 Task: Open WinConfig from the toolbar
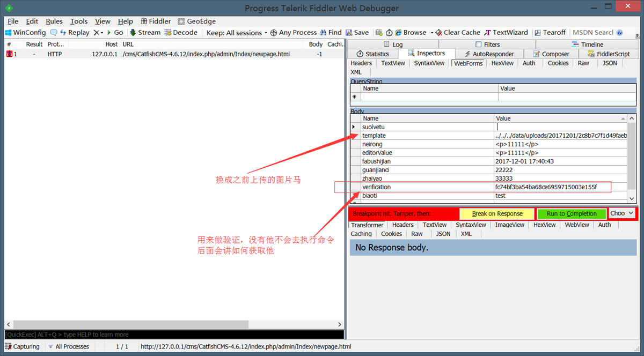25,32
